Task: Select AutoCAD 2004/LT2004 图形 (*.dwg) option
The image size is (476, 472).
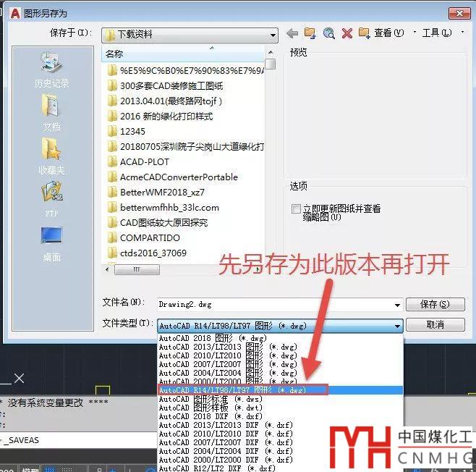Action: (280, 373)
